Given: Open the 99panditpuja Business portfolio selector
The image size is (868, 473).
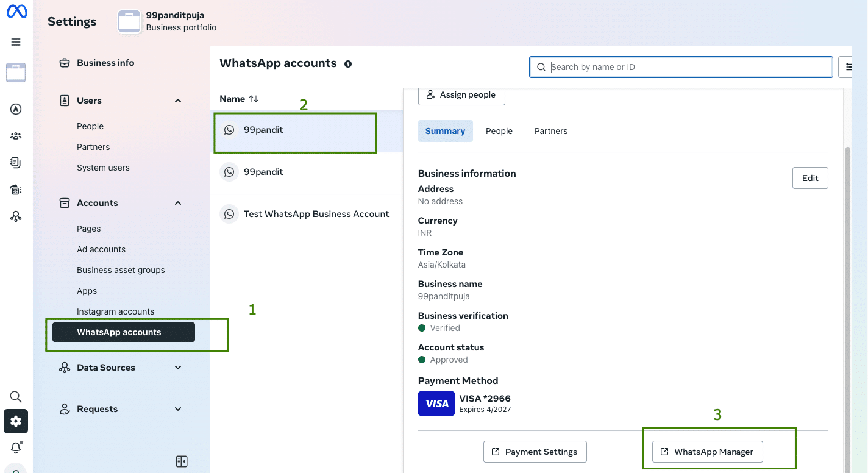Looking at the screenshot, I should pyautogui.click(x=168, y=21).
